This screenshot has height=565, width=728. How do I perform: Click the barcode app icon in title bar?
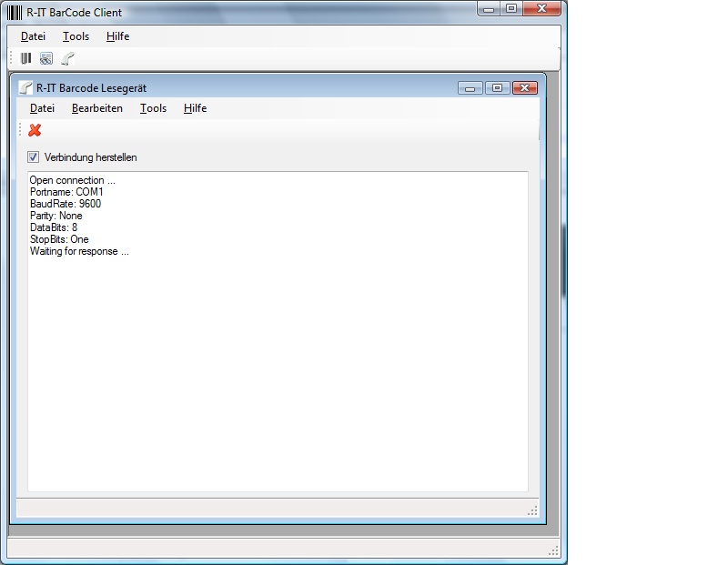click(15, 13)
